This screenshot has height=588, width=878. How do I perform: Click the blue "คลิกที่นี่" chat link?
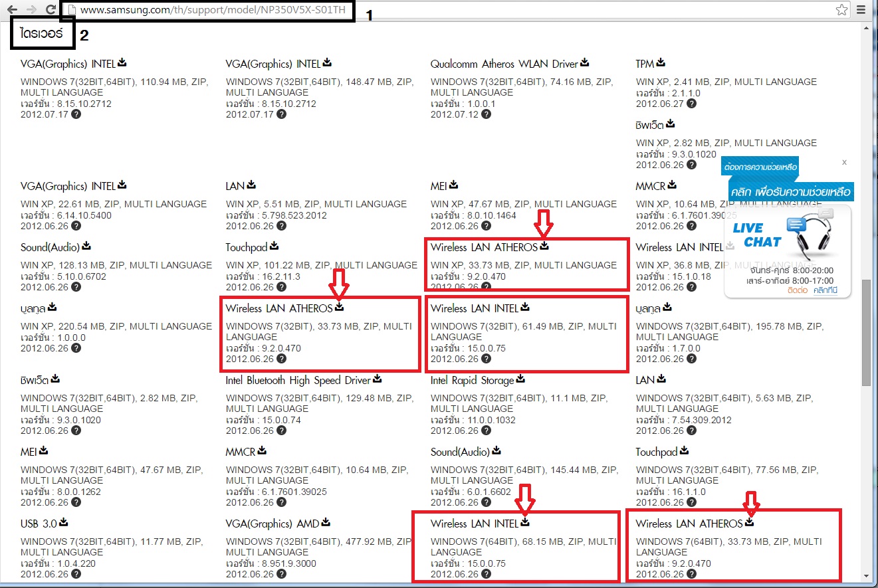point(826,291)
